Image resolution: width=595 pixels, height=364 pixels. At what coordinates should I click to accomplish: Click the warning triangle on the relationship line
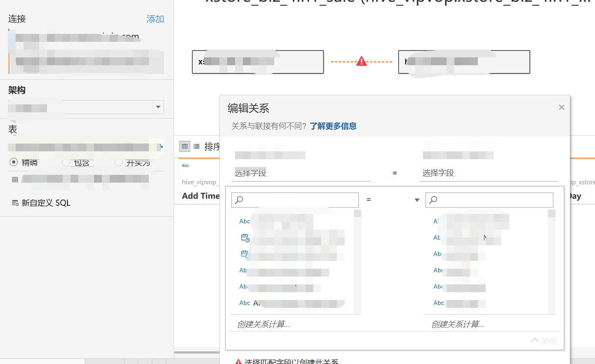tap(361, 61)
